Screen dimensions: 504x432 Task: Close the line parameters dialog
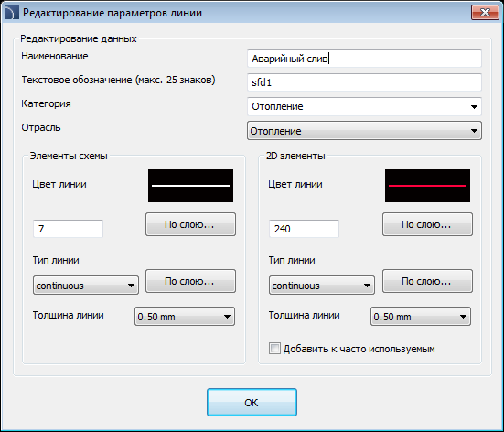(x=485, y=13)
